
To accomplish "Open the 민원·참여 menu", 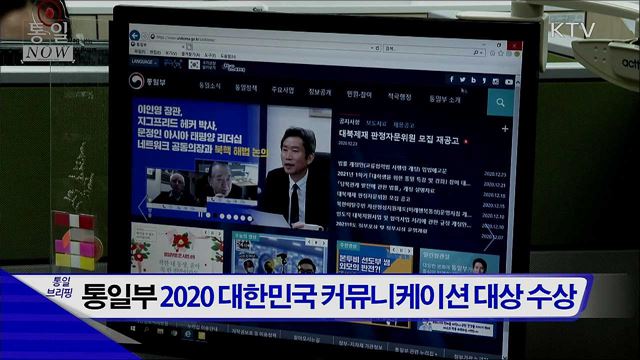I will (359, 94).
